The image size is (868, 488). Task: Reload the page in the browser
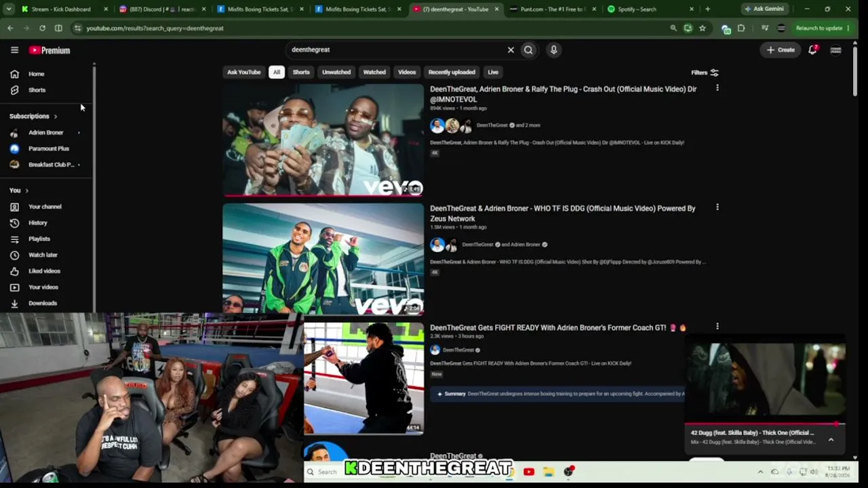pos(42,28)
